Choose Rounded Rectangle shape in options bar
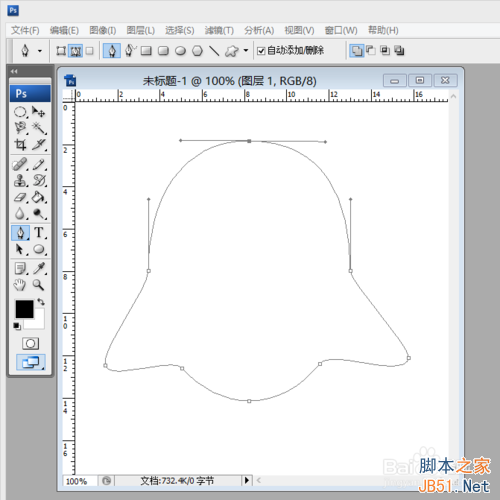Screen dimensions: 500x500 [163, 51]
